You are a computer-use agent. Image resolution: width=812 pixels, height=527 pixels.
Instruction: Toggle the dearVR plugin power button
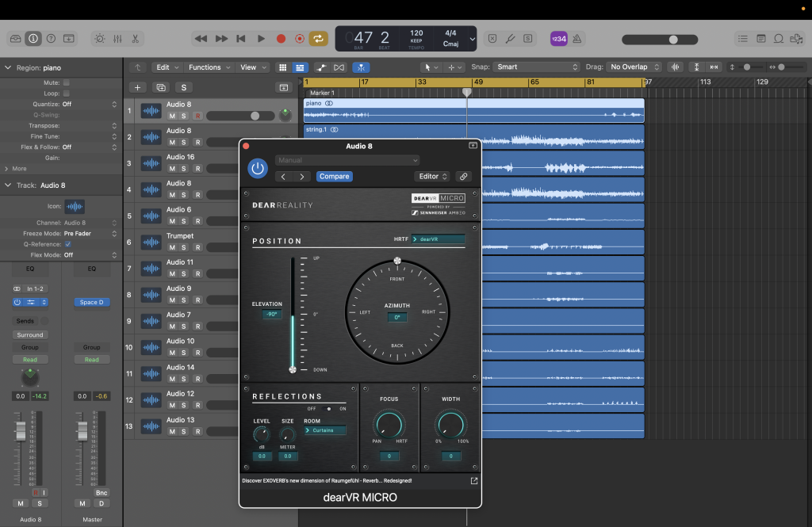(258, 168)
